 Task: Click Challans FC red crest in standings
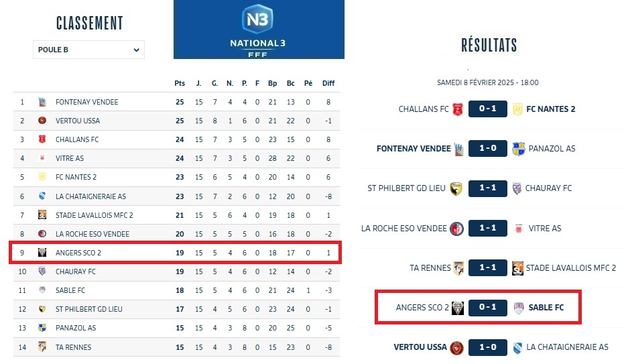click(x=42, y=139)
